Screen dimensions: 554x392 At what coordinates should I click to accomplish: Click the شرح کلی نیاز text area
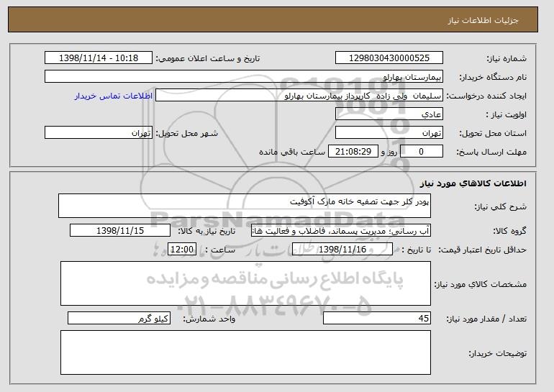click(245, 206)
